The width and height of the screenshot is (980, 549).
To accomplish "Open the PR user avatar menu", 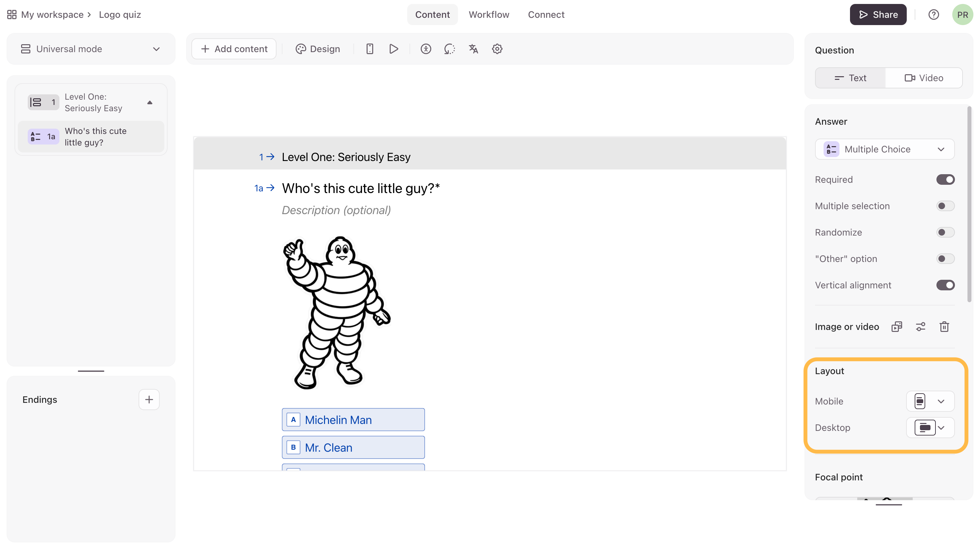I will point(963,15).
